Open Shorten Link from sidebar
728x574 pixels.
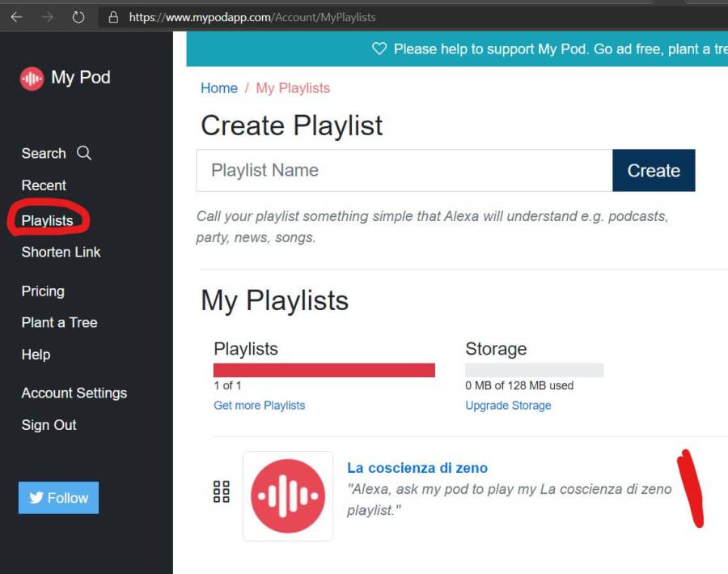(x=61, y=252)
